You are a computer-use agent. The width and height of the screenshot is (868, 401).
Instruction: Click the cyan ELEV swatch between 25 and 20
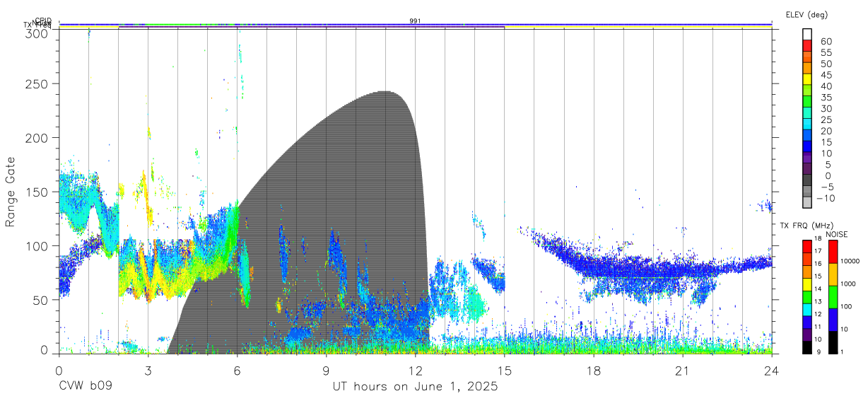click(x=807, y=125)
